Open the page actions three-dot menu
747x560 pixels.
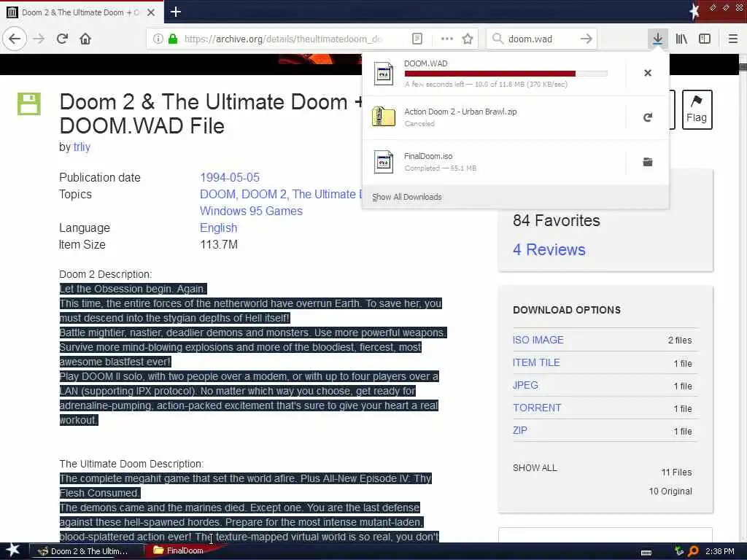click(x=446, y=39)
